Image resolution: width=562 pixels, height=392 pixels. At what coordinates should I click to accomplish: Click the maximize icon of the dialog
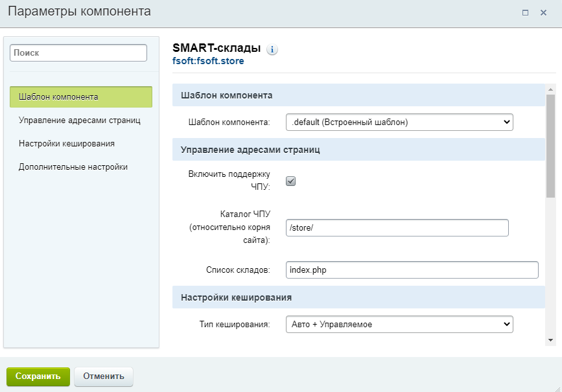coord(526,12)
